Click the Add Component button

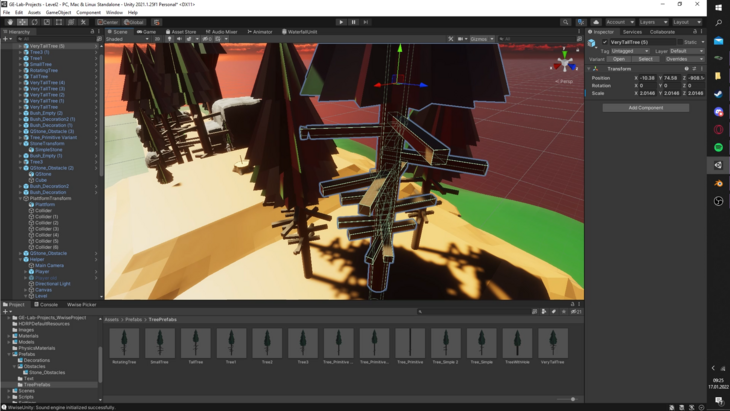[x=645, y=107]
